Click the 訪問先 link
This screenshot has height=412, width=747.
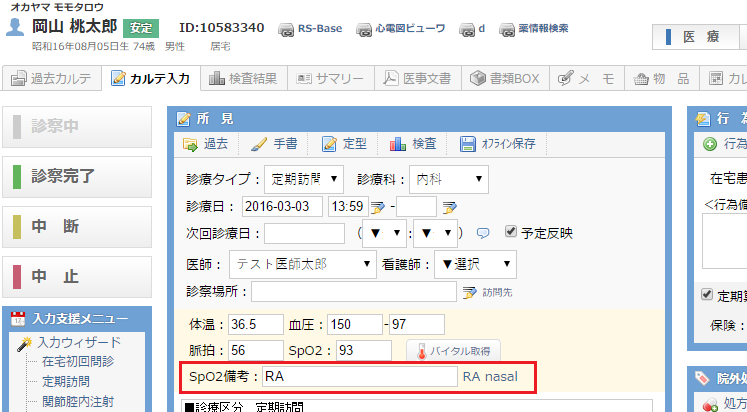pyautogui.click(x=497, y=292)
